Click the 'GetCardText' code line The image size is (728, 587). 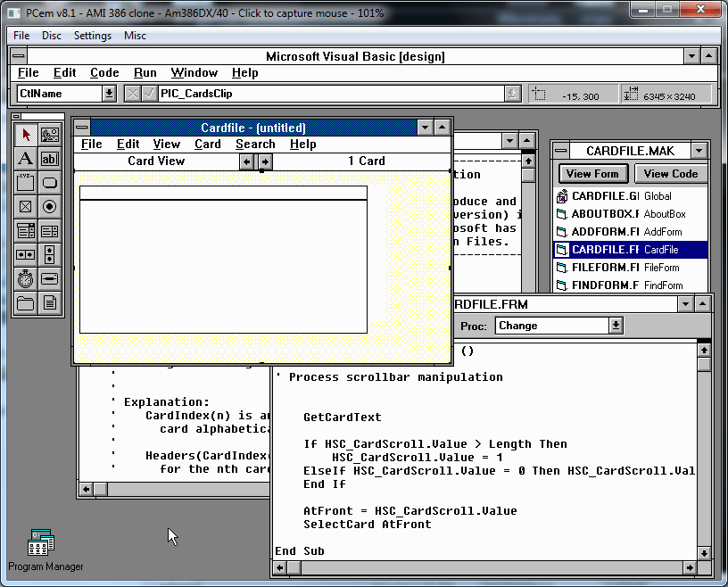343,417
